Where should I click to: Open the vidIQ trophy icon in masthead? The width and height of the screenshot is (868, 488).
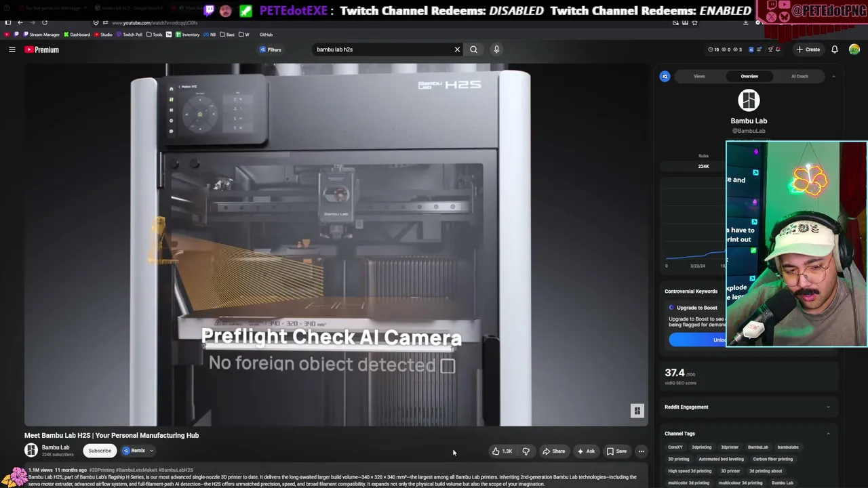click(x=769, y=49)
